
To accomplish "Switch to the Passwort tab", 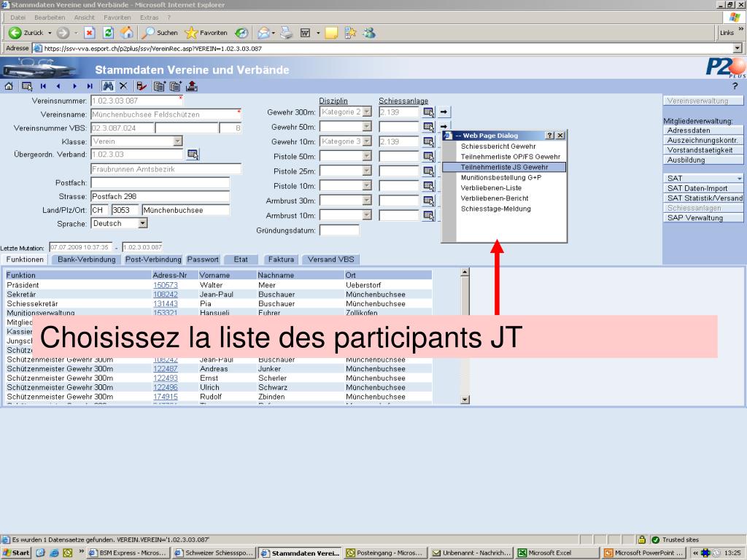I will click(203, 260).
